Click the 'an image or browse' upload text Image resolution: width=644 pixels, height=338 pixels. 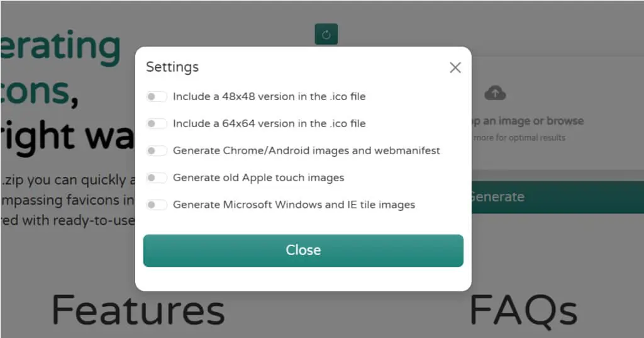click(533, 121)
